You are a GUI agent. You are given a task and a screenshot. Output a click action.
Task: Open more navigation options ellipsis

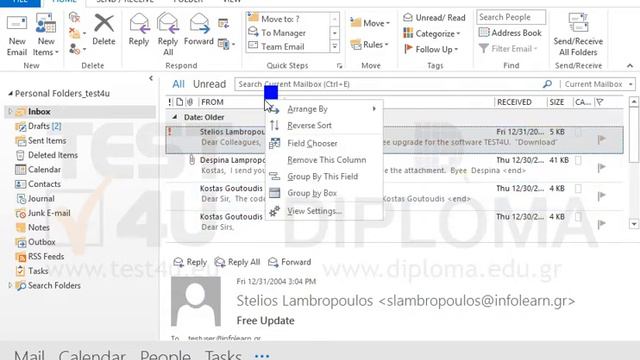click(x=262, y=356)
